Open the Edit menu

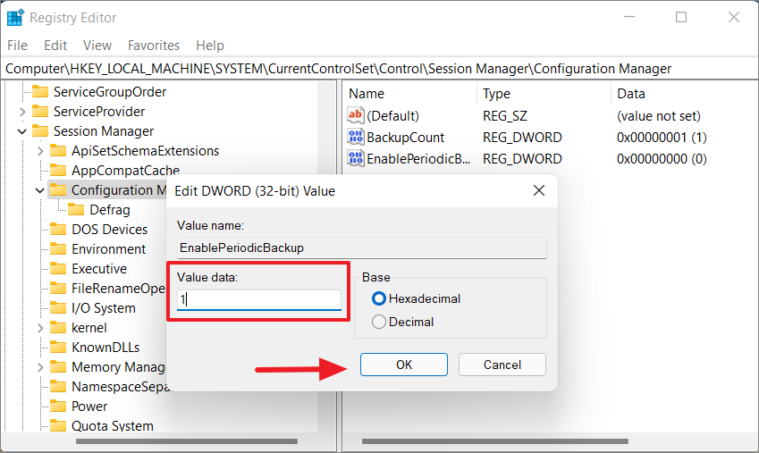tap(55, 45)
